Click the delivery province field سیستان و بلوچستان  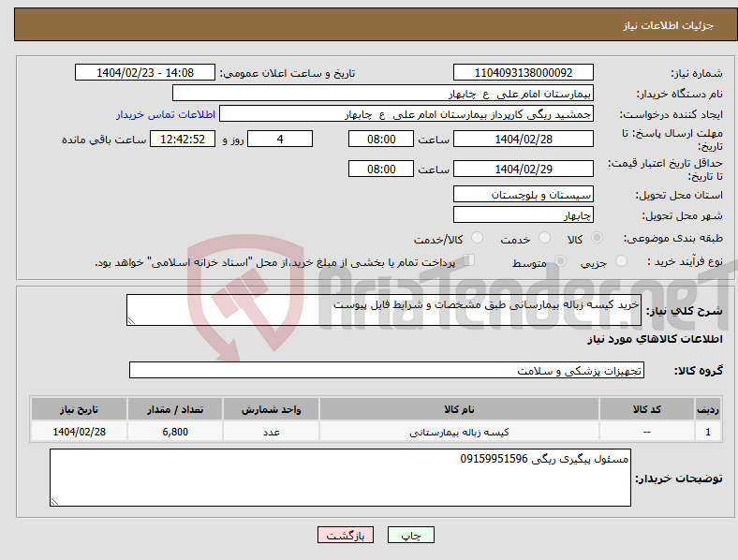point(523,194)
